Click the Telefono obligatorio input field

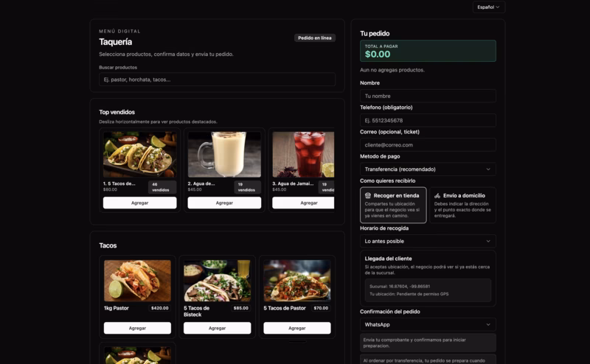click(428, 120)
